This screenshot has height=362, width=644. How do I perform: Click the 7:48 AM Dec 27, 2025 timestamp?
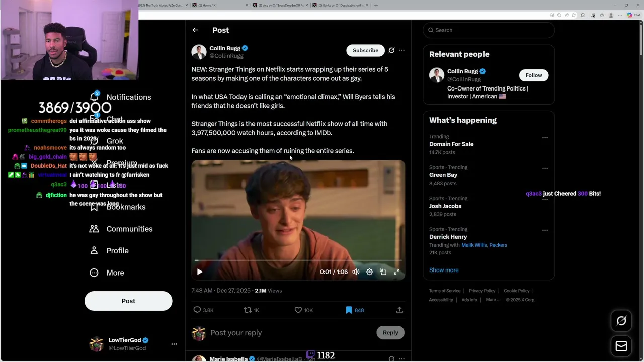pyautogui.click(x=221, y=291)
